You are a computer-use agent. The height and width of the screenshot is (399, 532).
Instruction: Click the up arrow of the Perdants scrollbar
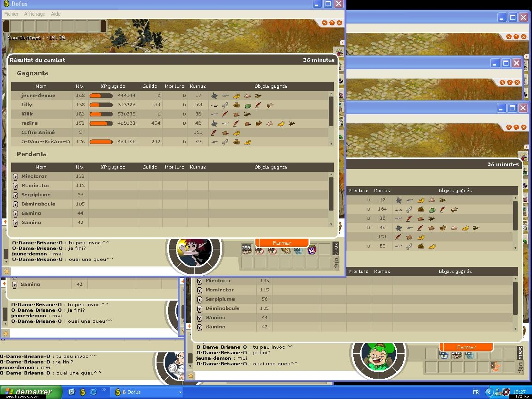(x=331, y=174)
